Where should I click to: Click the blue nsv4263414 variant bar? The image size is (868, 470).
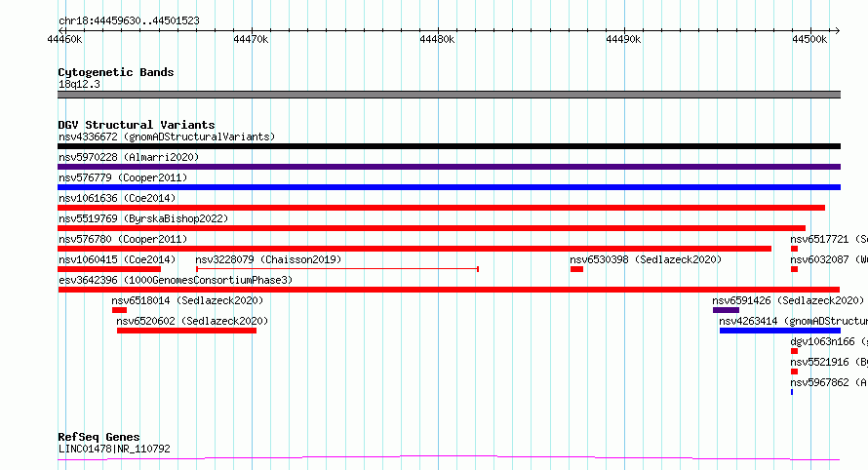pyautogui.click(x=780, y=331)
